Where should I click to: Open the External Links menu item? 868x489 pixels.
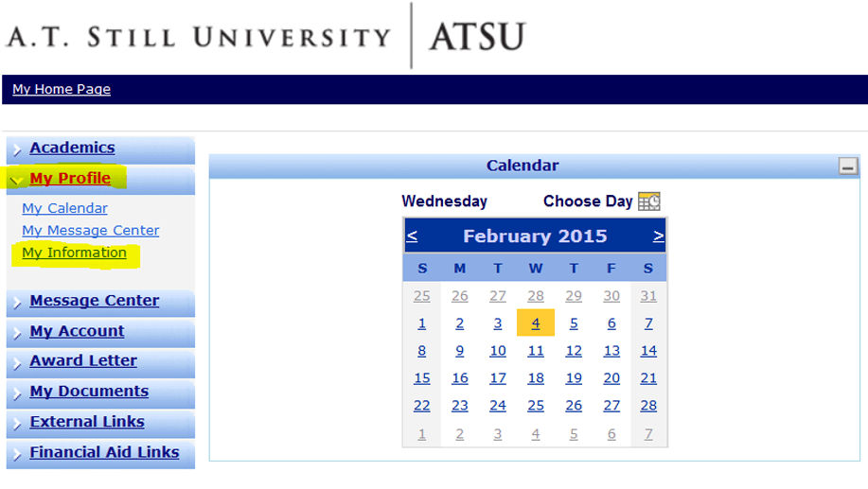tap(87, 422)
